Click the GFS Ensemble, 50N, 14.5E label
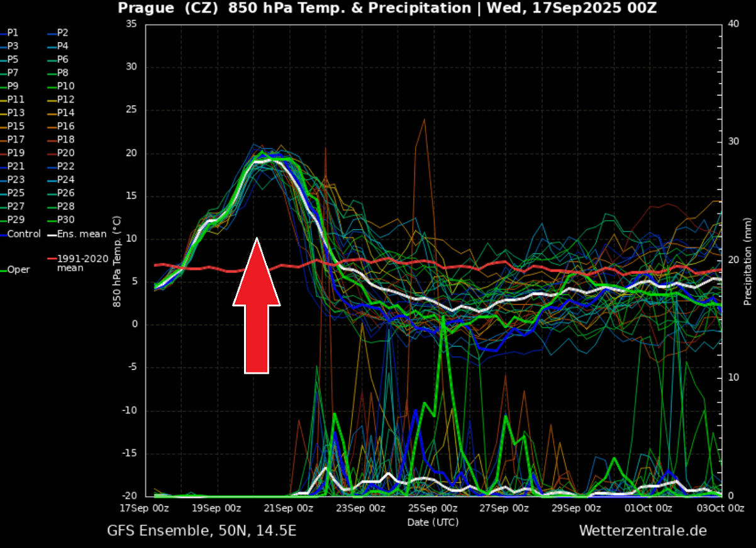 tap(203, 531)
